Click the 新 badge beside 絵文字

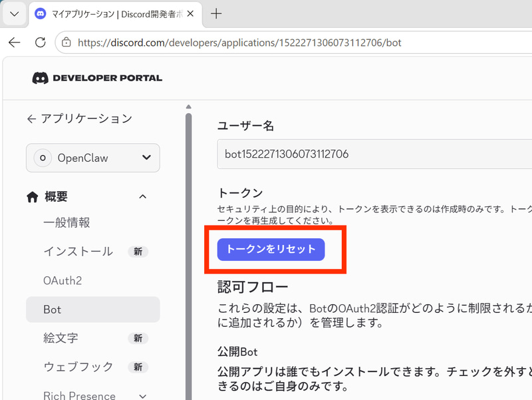pyautogui.click(x=138, y=338)
